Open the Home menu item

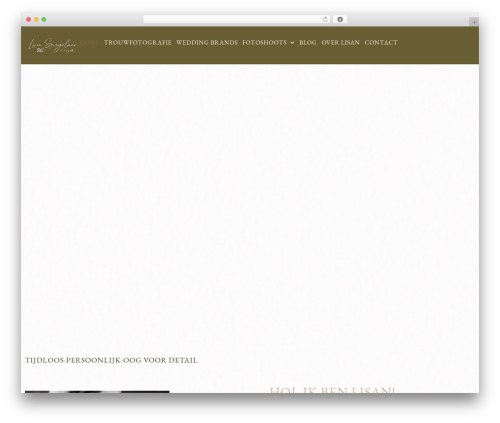point(89,43)
